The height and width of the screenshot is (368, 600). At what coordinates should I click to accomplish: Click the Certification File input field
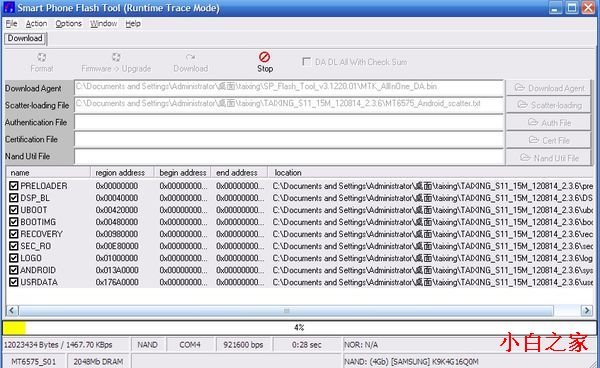pos(289,140)
